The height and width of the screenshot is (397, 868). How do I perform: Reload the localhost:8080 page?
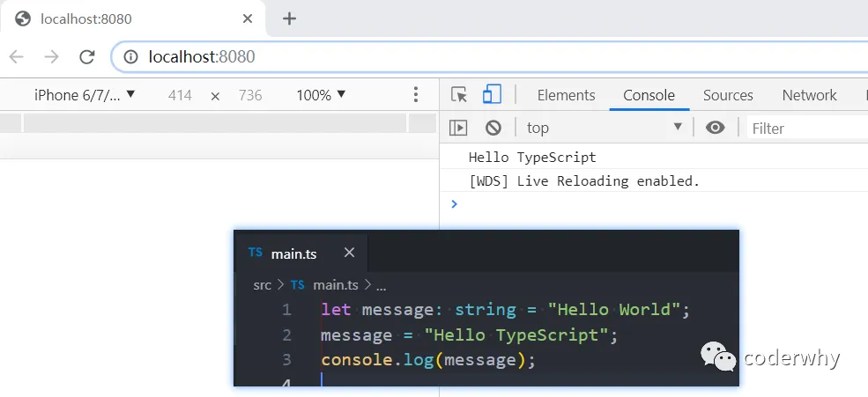87,56
